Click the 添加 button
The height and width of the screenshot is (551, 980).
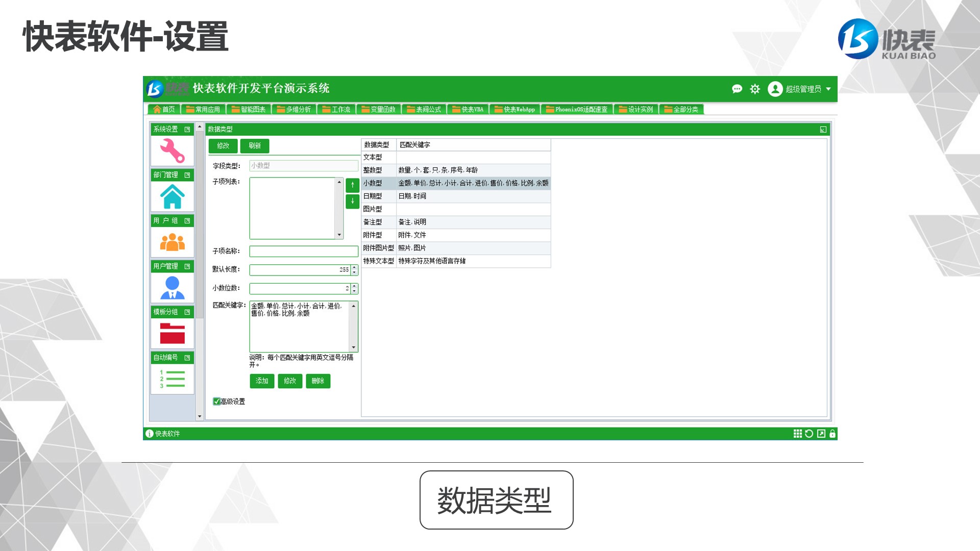point(262,381)
